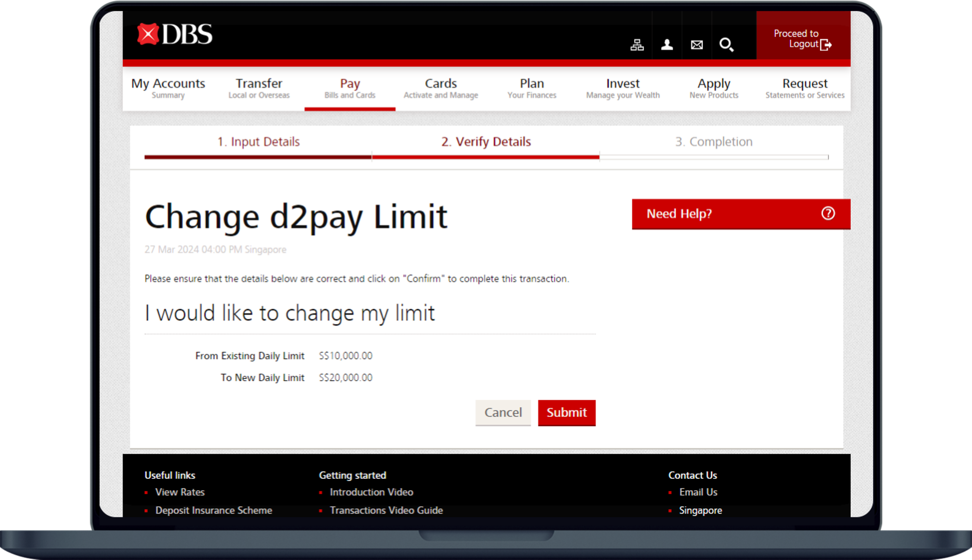Open Pay Bills and Cards menu
Image resolution: width=972 pixels, height=560 pixels.
350,88
